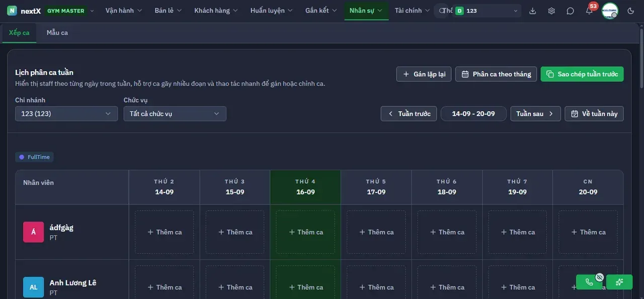Click the red Á avatar for ádfgàg
The width and height of the screenshot is (644, 299).
click(34, 232)
